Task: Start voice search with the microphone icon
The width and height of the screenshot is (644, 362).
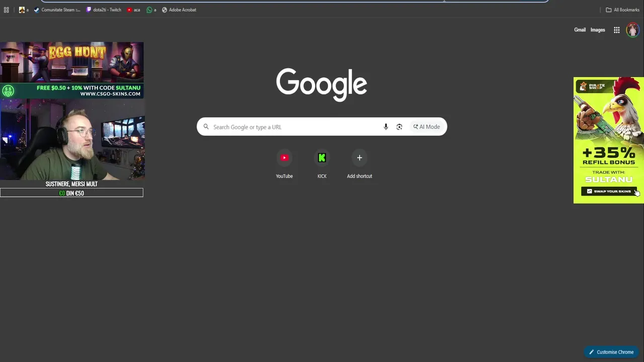Action: (386, 127)
